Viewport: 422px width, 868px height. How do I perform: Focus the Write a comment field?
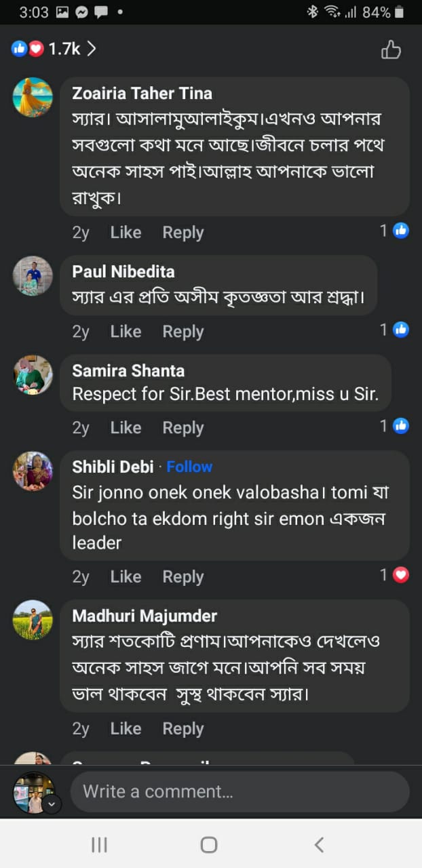(239, 791)
